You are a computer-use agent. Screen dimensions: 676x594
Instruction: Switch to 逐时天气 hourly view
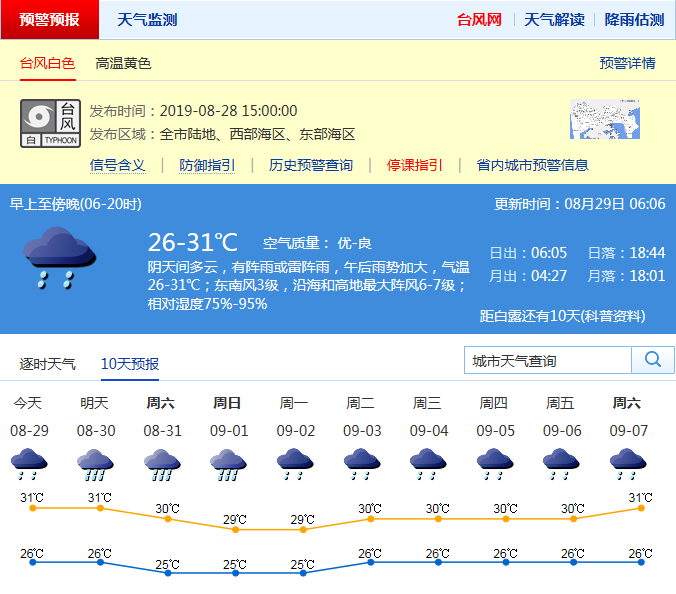47,363
